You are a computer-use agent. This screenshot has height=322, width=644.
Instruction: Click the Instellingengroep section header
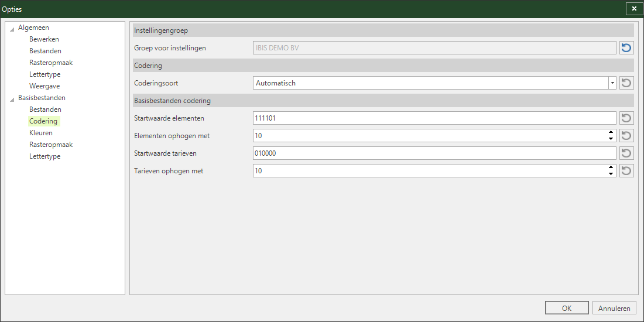click(x=383, y=30)
